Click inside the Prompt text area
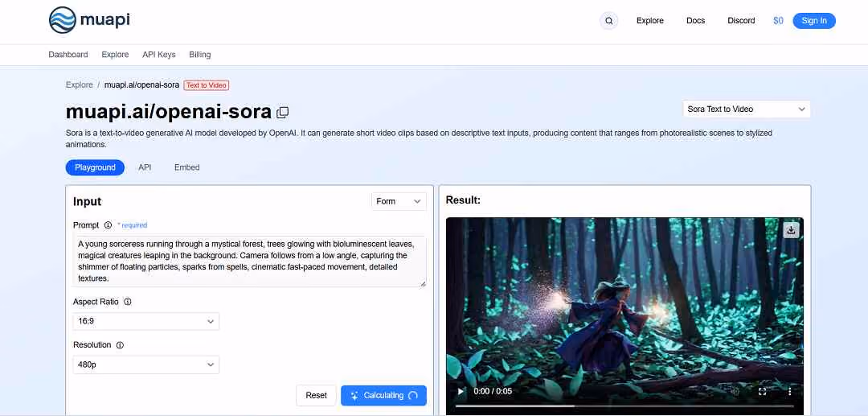 (x=250, y=261)
